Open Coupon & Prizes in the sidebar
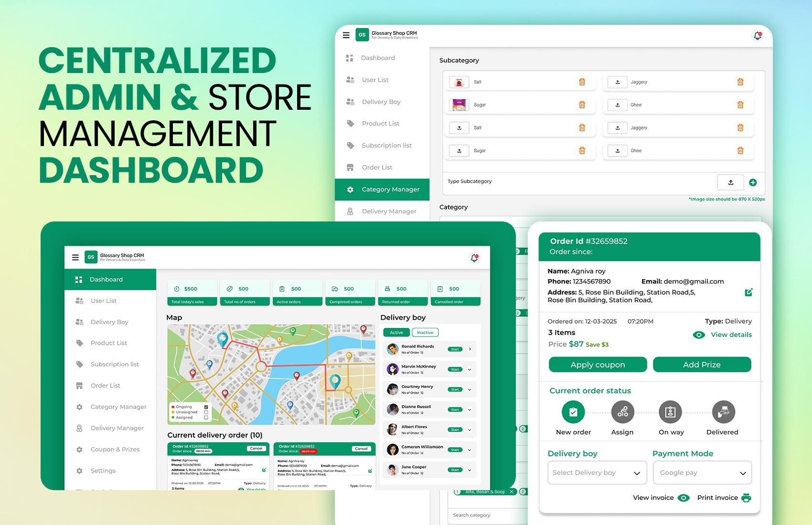Screen dimensions: 812x525 coord(115,450)
